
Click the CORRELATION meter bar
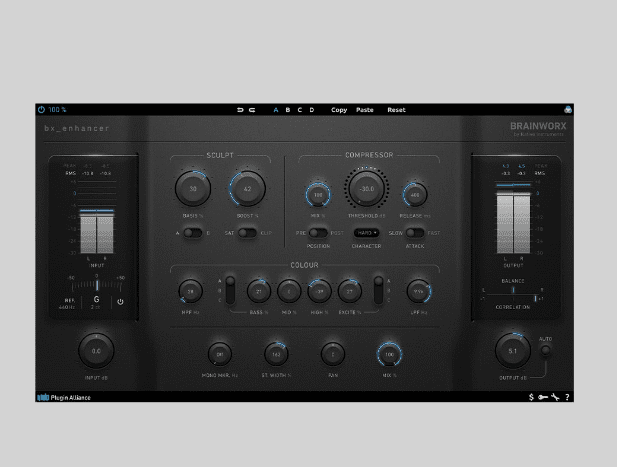513,299
